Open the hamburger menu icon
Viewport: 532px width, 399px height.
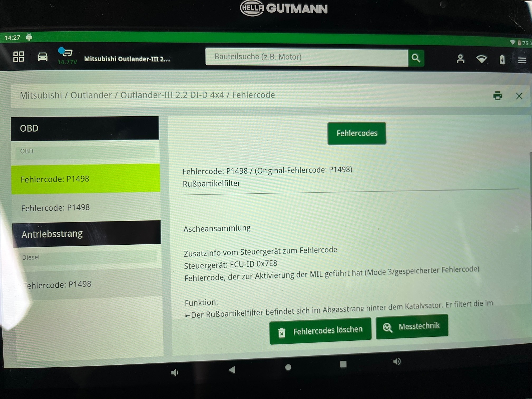(522, 60)
